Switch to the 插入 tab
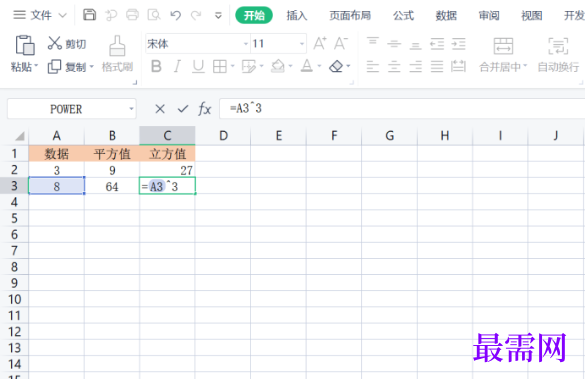The width and height of the screenshot is (585, 379). (297, 15)
